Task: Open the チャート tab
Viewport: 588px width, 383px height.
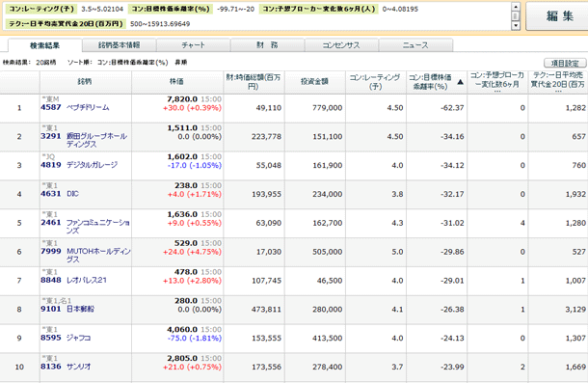Action: 193,45
